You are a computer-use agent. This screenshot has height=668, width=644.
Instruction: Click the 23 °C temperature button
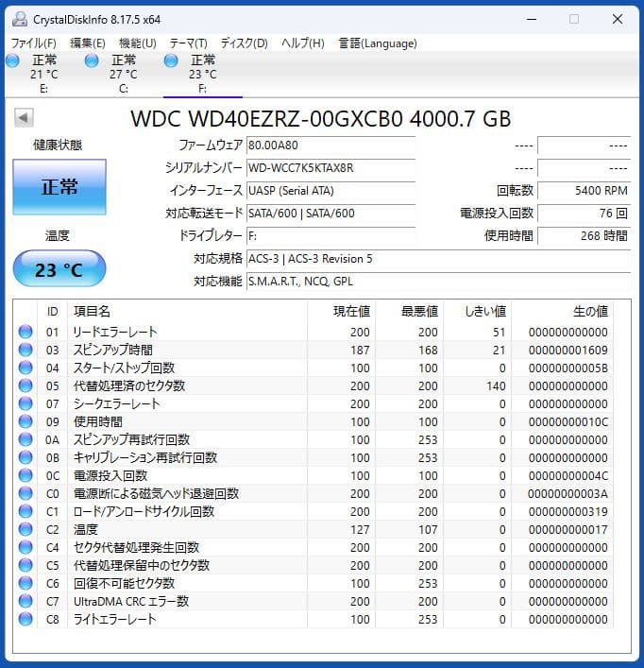59,269
